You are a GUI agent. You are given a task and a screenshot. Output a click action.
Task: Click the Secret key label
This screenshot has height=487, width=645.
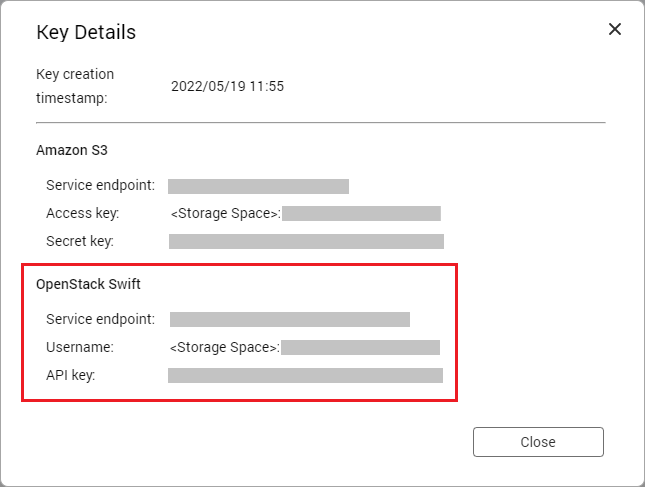(x=80, y=241)
